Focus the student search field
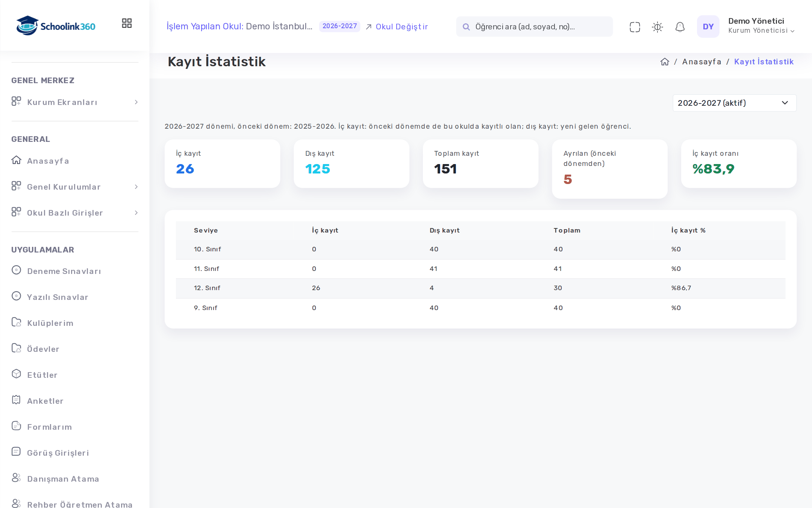 coord(534,27)
